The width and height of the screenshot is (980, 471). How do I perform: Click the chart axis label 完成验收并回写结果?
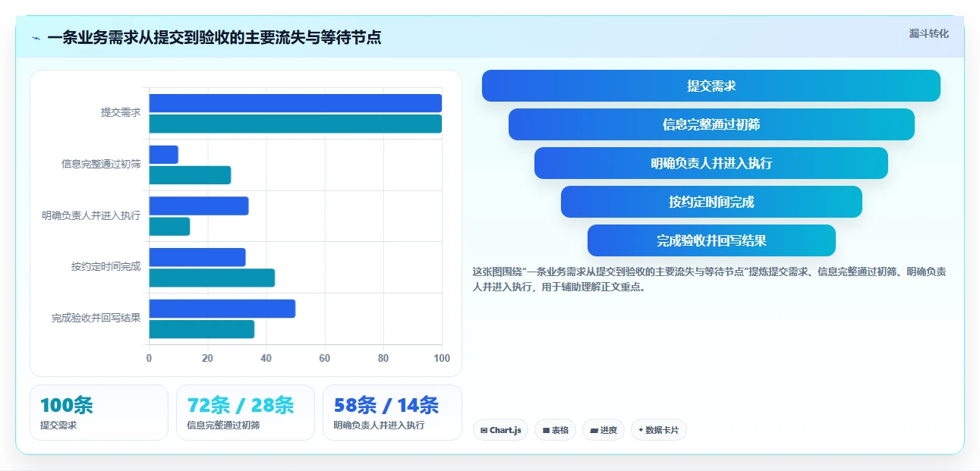96,319
